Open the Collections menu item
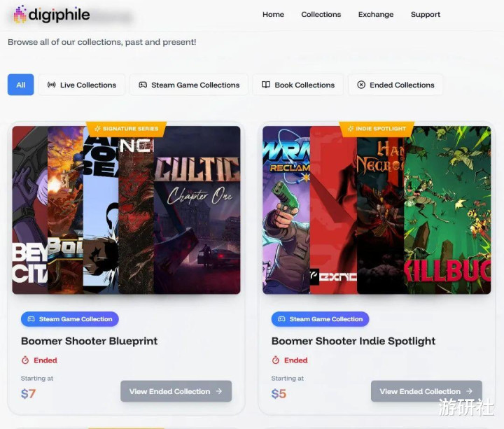 [321, 15]
